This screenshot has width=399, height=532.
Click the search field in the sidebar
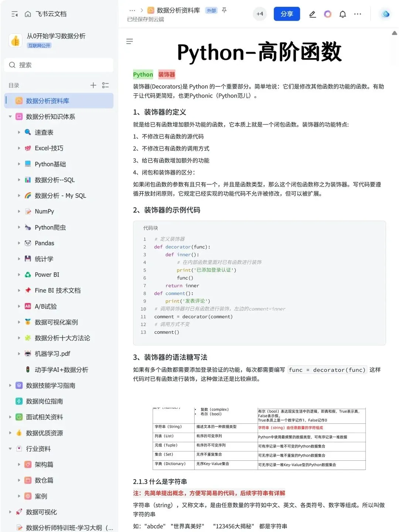tap(59, 65)
